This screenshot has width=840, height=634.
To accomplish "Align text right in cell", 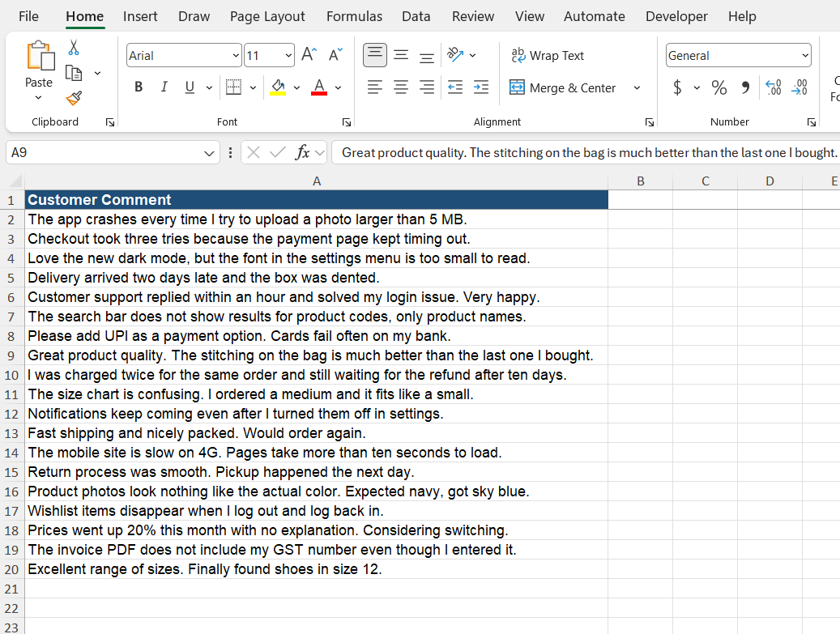I will pyautogui.click(x=426, y=87).
